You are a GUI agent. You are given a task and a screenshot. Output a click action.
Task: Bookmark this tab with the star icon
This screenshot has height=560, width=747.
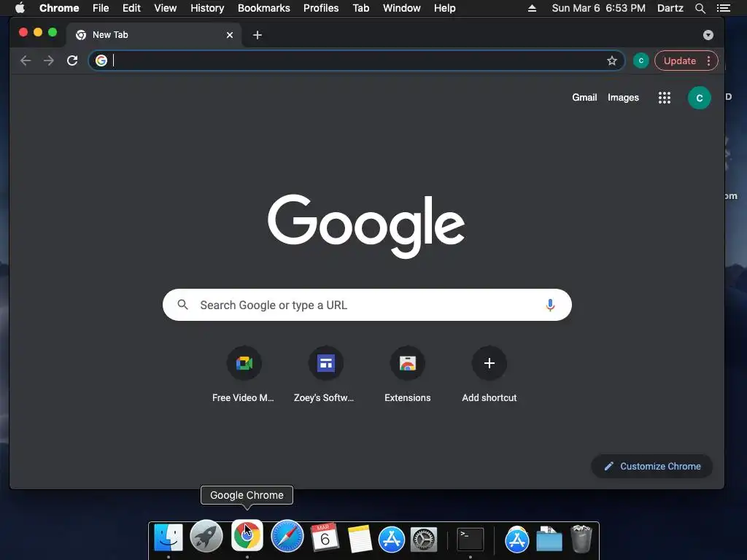click(612, 61)
